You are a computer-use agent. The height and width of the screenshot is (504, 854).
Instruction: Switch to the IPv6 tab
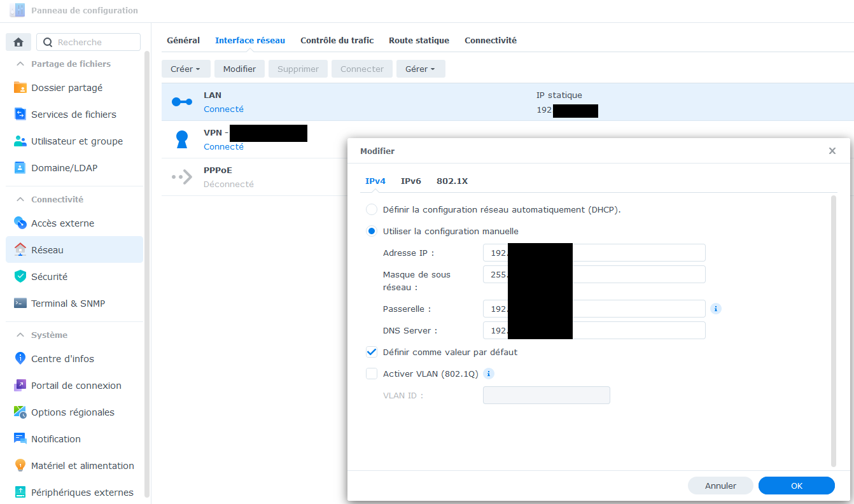410,181
